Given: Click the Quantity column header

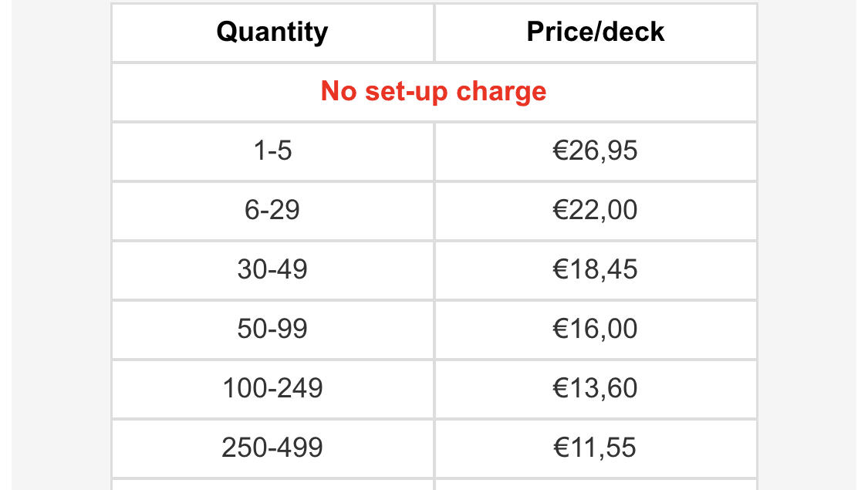Looking at the screenshot, I should (x=272, y=32).
